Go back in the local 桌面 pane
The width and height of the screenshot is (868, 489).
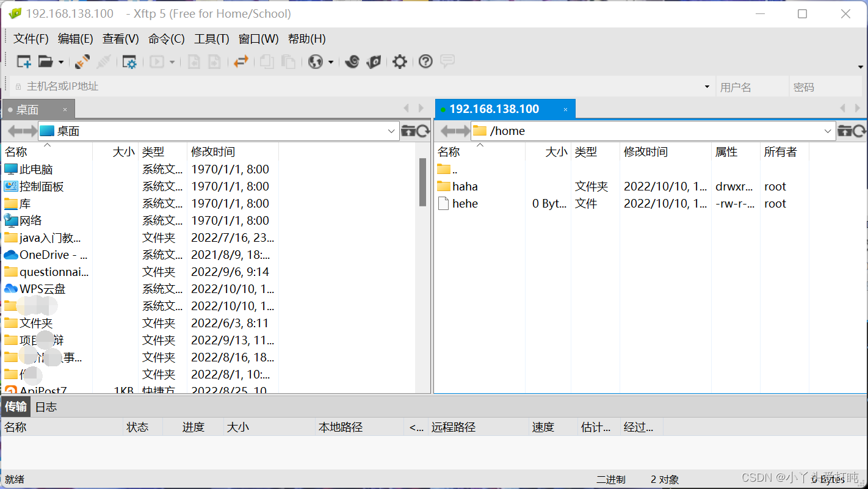(x=15, y=131)
